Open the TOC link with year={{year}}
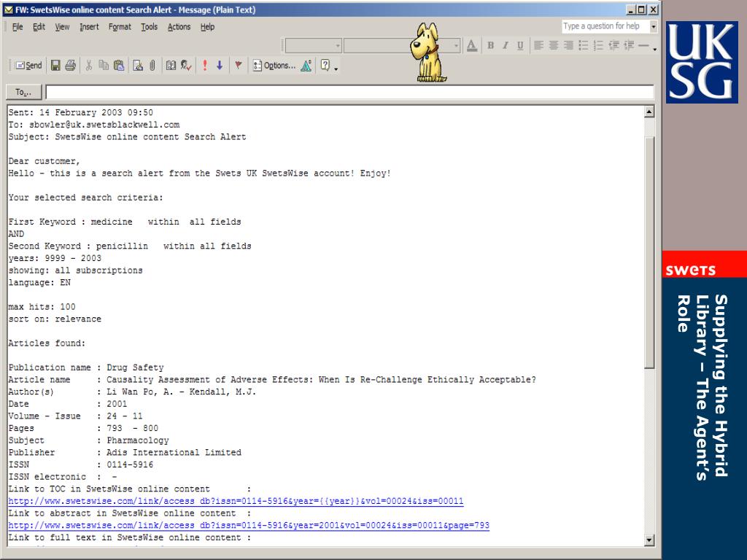 pyautogui.click(x=236, y=501)
